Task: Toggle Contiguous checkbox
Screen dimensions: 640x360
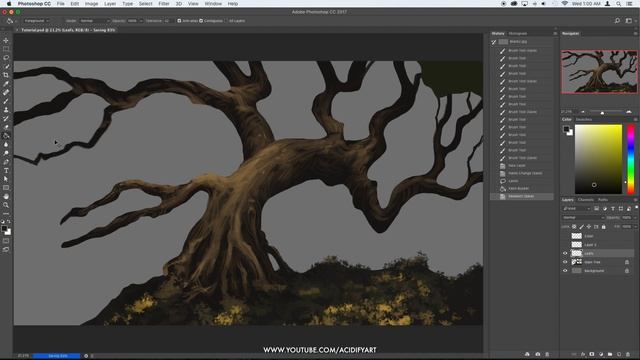Action: coord(201,21)
